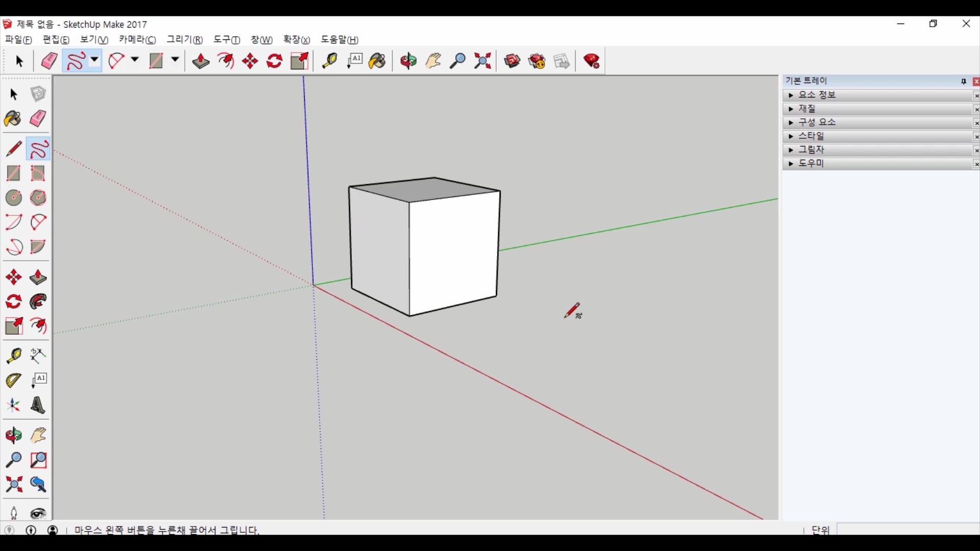Click Zoom Extents in top toolbar
This screenshot has width=980, height=551.
(482, 61)
